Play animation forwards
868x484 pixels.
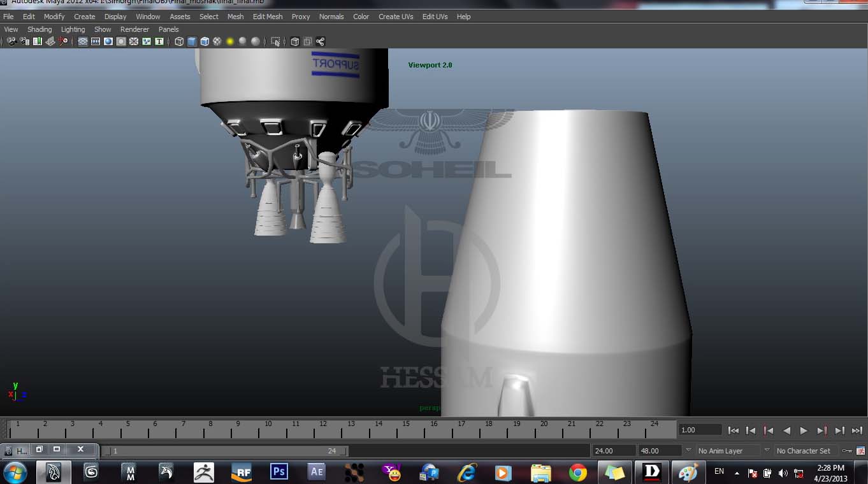pyautogui.click(x=804, y=431)
